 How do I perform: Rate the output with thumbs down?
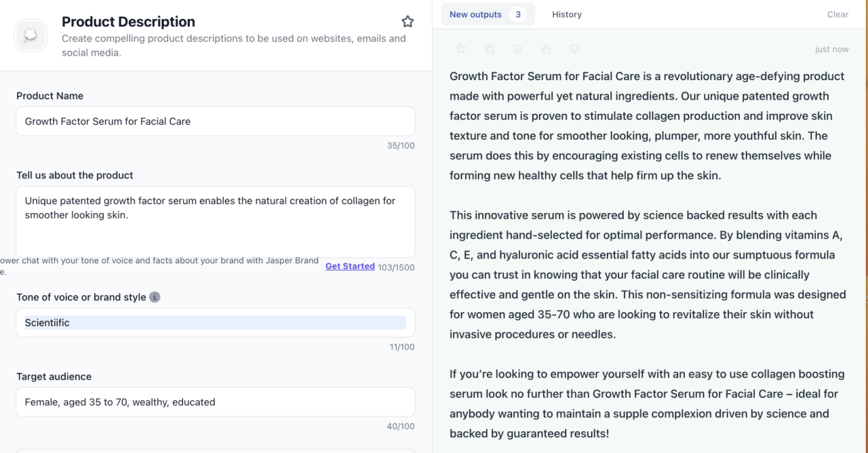tap(574, 49)
